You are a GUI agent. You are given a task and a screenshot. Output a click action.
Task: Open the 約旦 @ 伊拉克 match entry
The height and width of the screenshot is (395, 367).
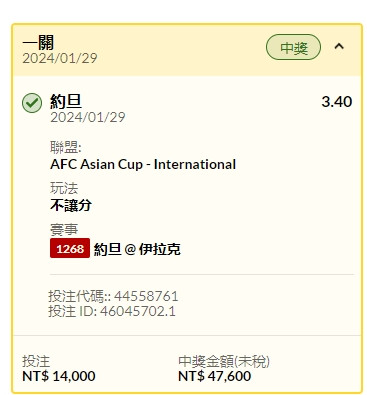point(137,249)
